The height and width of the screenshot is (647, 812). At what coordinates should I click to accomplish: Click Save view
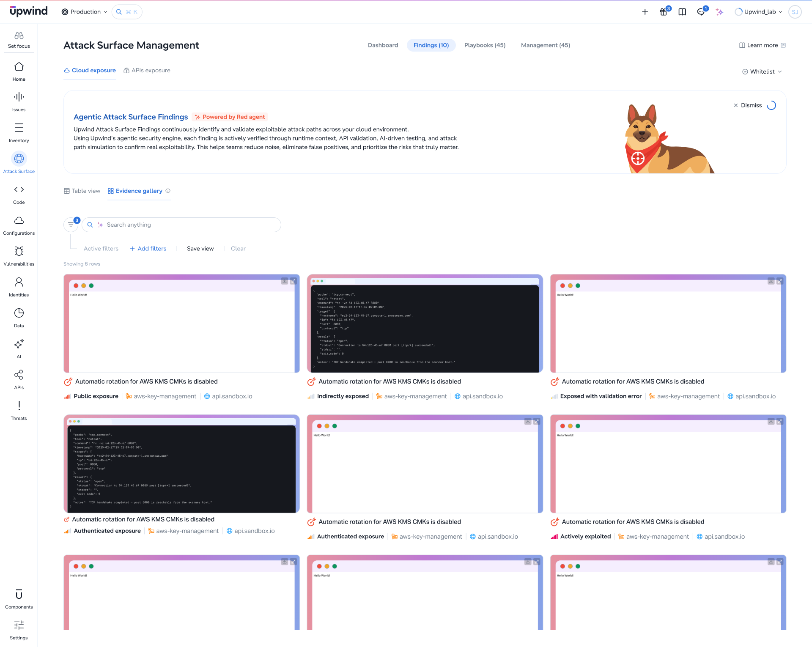click(200, 249)
